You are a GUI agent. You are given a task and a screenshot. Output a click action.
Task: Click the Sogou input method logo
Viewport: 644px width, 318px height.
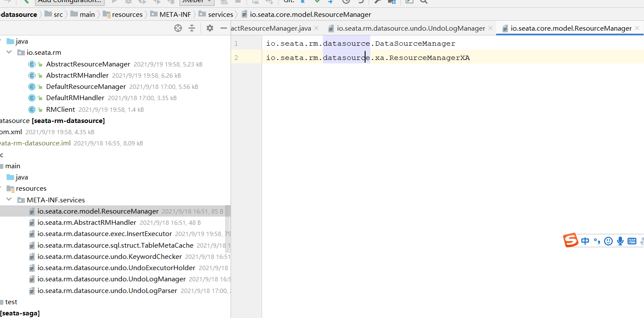571,240
